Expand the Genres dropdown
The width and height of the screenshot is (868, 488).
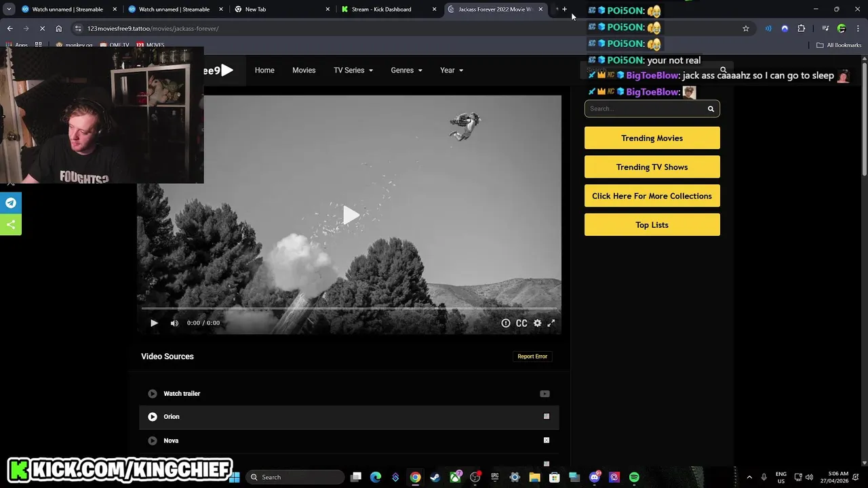pyautogui.click(x=406, y=70)
